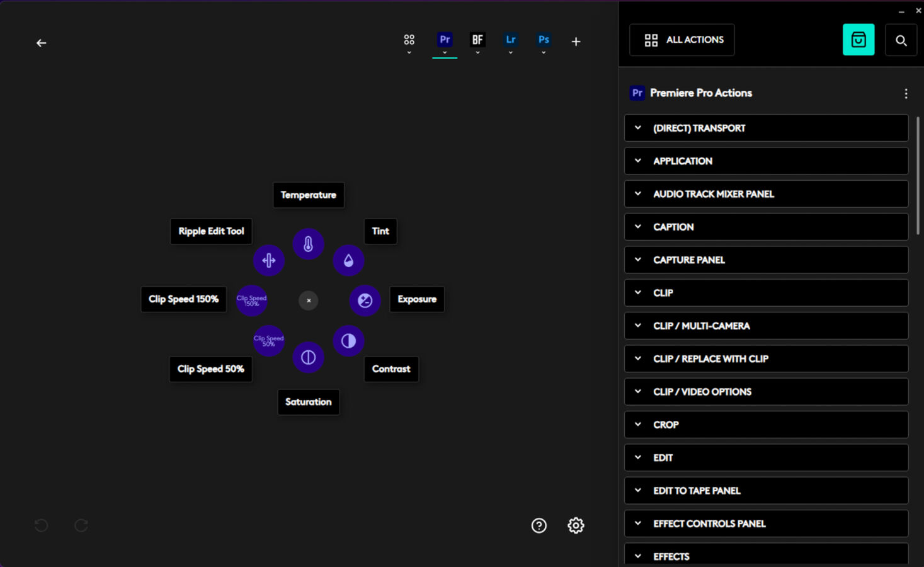Image resolution: width=924 pixels, height=567 pixels.
Task: Click the Saturation icon in the ring
Action: pos(308,357)
